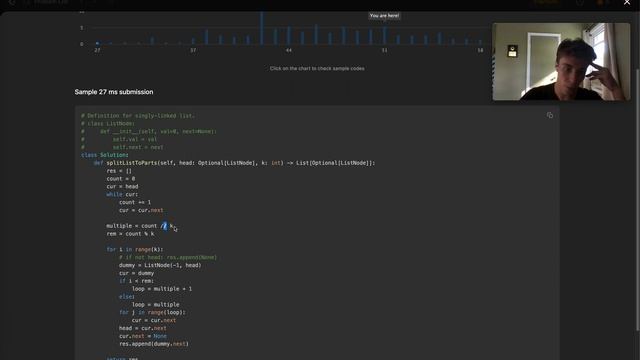Click the 'head = cur.next' code line
The width and height of the screenshot is (640, 360).
(142, 328)
